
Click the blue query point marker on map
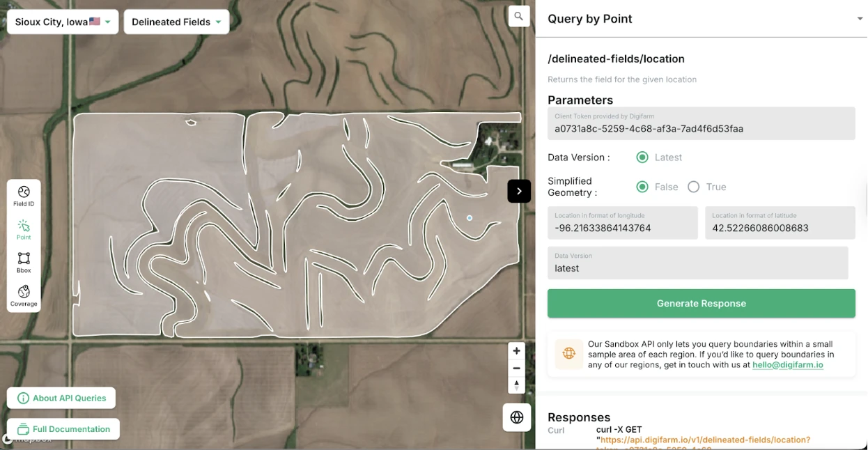pos(470,218)
